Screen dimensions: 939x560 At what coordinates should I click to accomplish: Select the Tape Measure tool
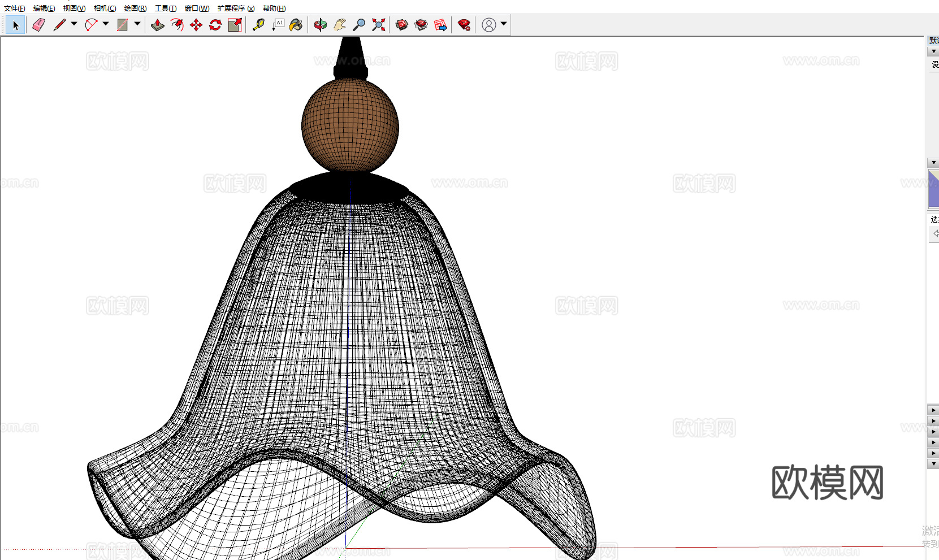pos(258,25)
